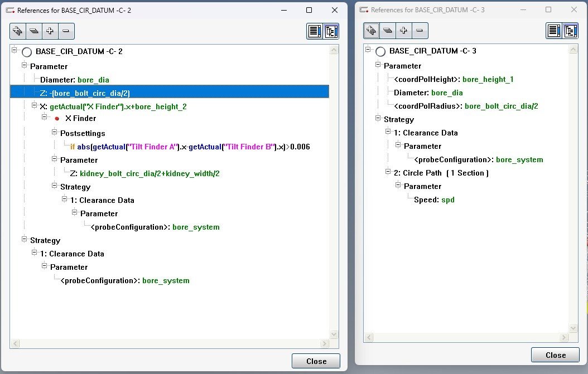
Task: Select 2: Circle Path ( 1 Section ) row
Action: point(441,173)
